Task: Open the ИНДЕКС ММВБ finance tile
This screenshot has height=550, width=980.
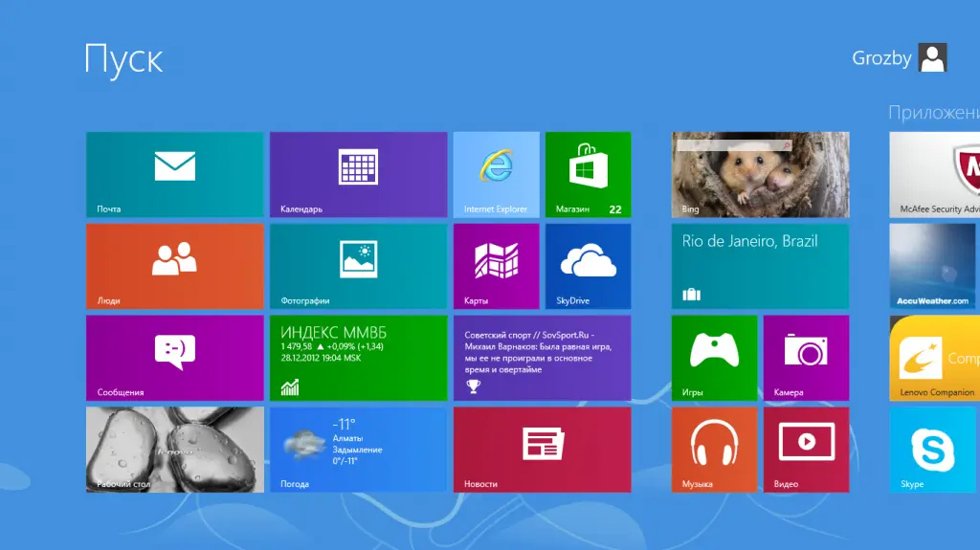Action: 359,358
